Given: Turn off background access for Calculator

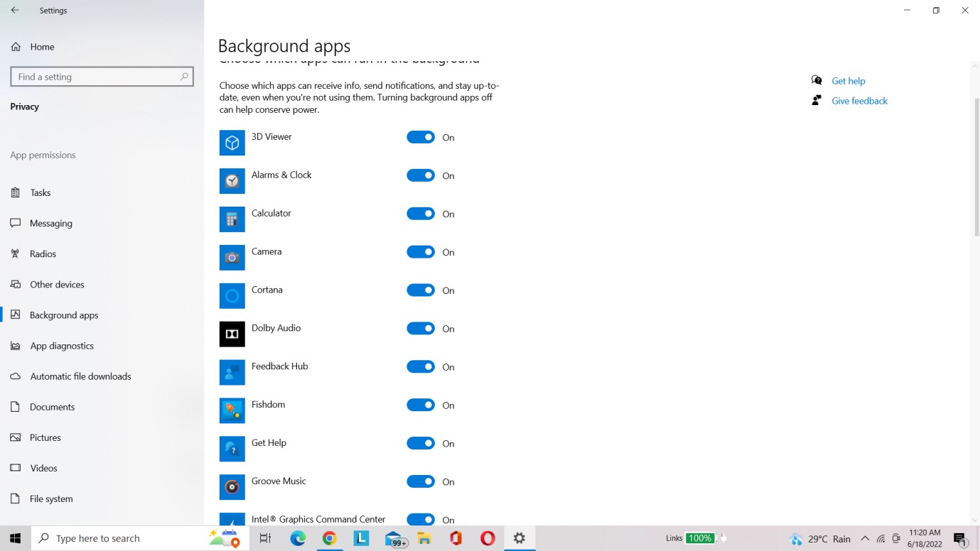Looking at the screenshot, I should 421,214.
